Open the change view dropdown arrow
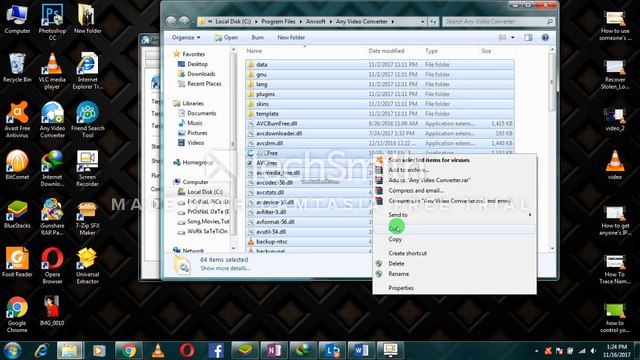This screenshot has height=360, width=640. pos(513,38)
